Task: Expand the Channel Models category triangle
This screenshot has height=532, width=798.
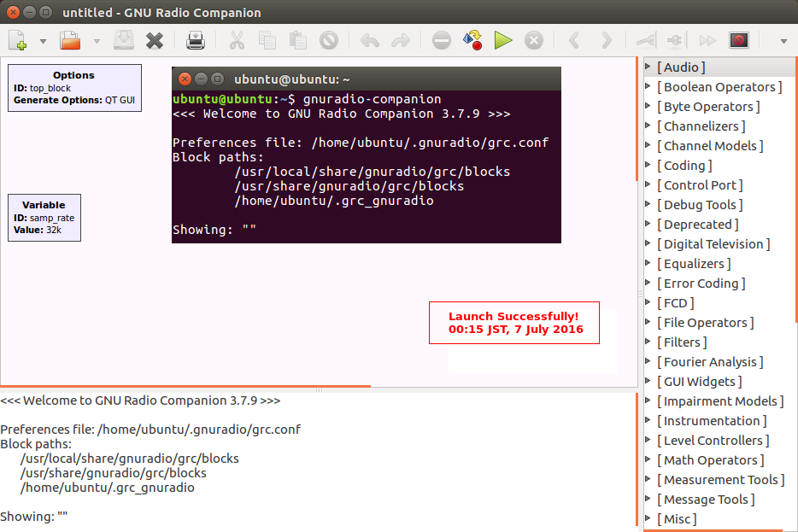Action: pyautogui.click(x=648, y=145)
